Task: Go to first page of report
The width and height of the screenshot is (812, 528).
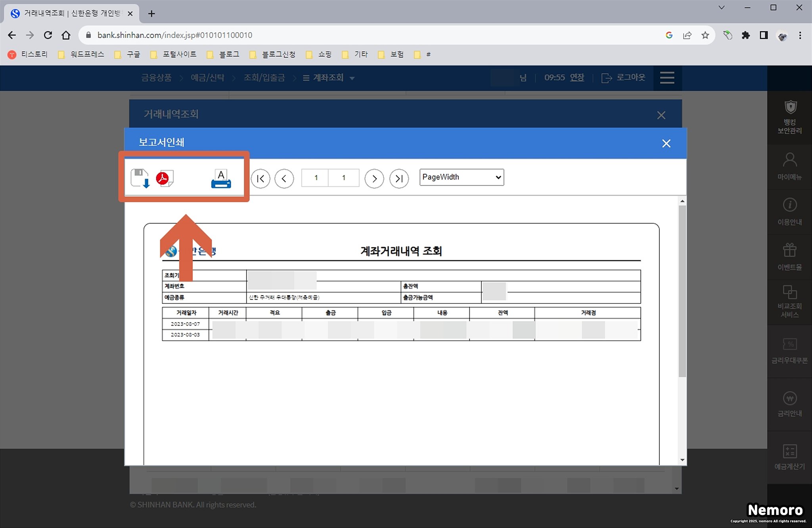Action: 260,179
